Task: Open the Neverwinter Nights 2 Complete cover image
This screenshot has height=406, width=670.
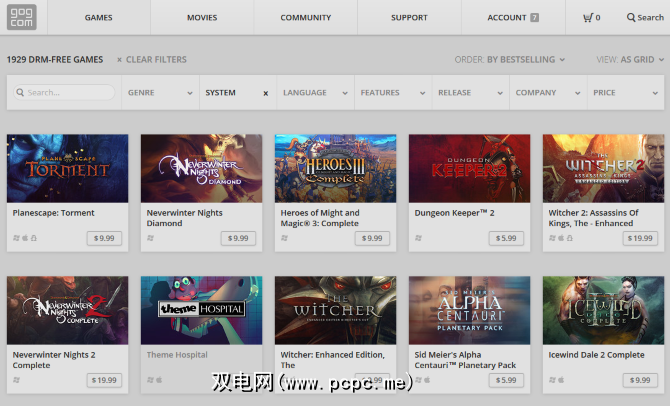Action: [68, 310]
